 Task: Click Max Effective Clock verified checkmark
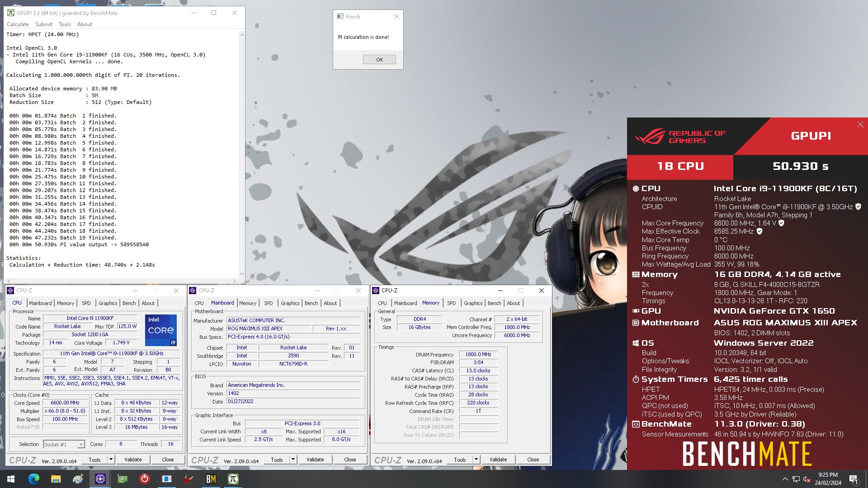(759, 231)
